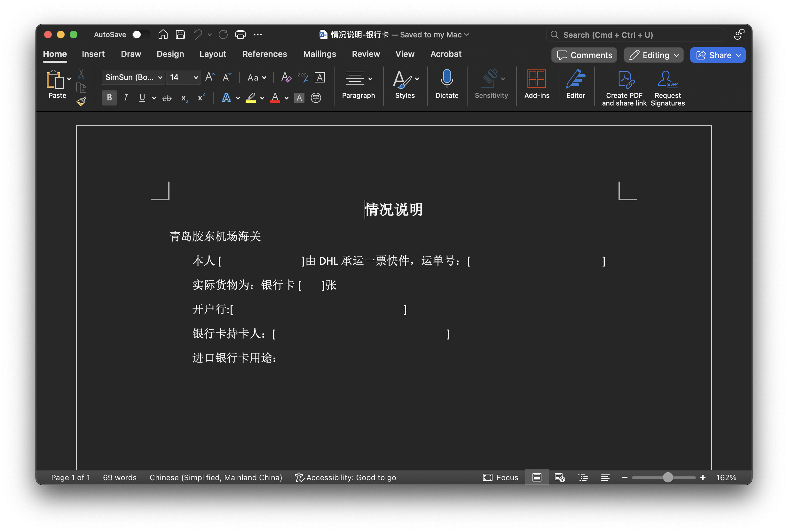Open the Layout ribbon tab
788x532 pixels.
pyautogui.click(x=213, y=54)
